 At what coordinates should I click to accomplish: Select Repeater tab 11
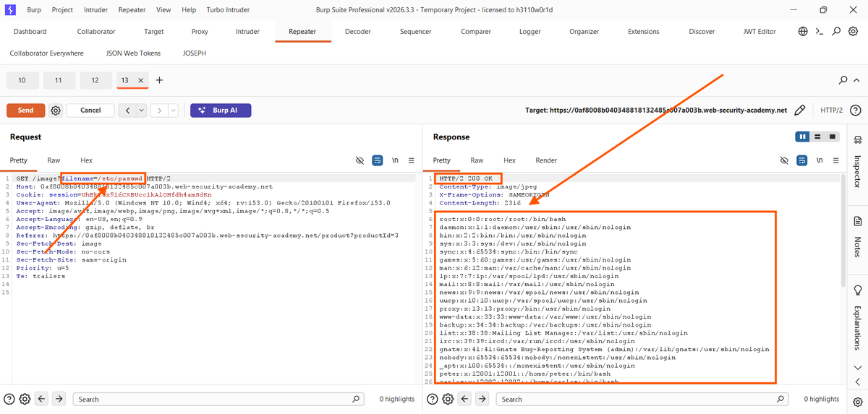tap(59, 80)
